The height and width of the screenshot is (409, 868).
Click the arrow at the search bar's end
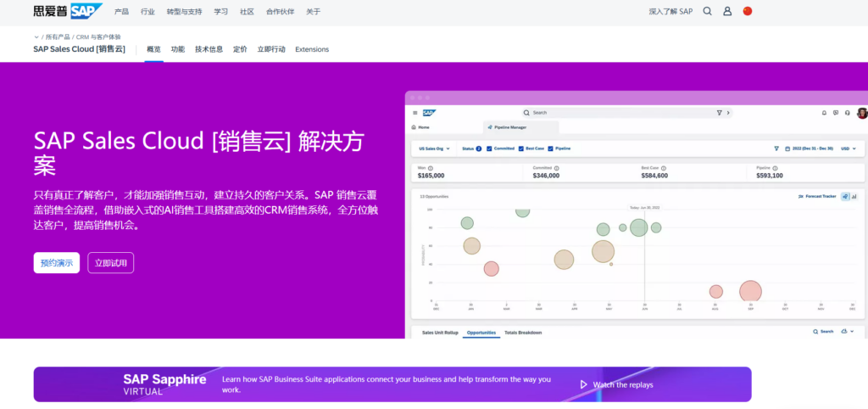[728, 113]
